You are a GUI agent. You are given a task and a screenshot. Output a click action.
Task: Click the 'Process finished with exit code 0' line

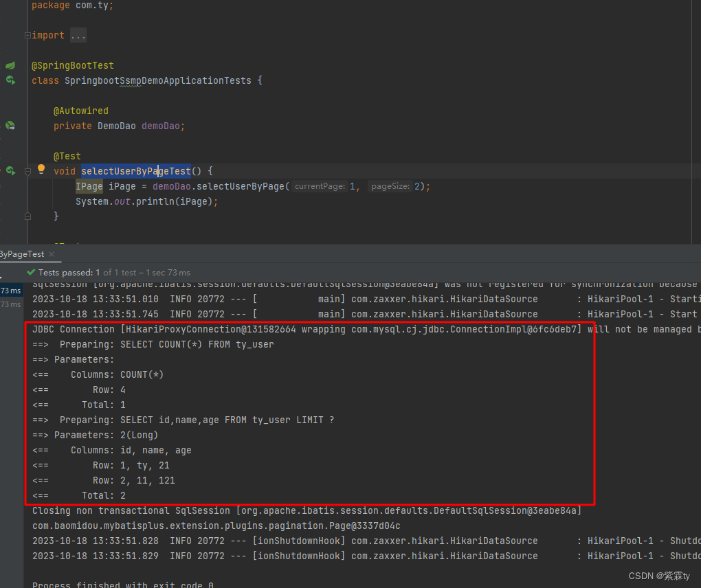pyautogui.click(x=123, y=585)
